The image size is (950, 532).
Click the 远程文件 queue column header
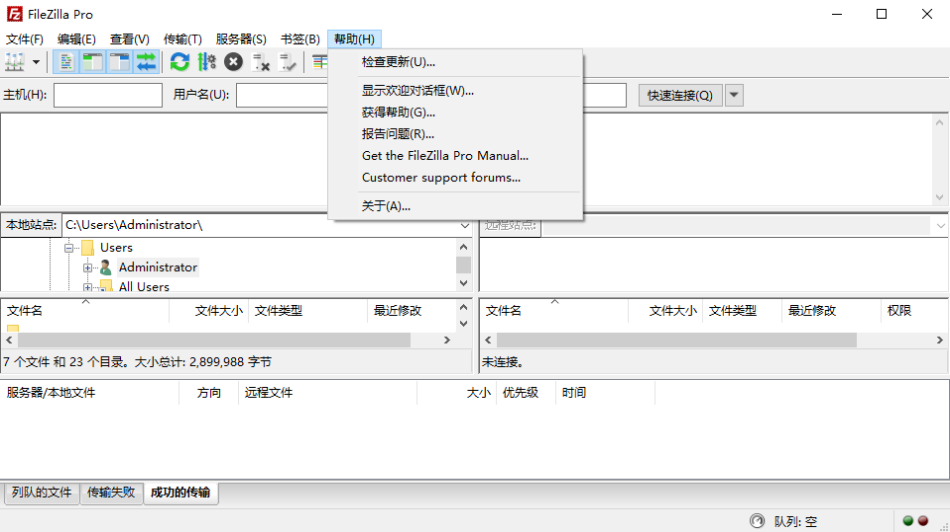[x=327, y=393]
